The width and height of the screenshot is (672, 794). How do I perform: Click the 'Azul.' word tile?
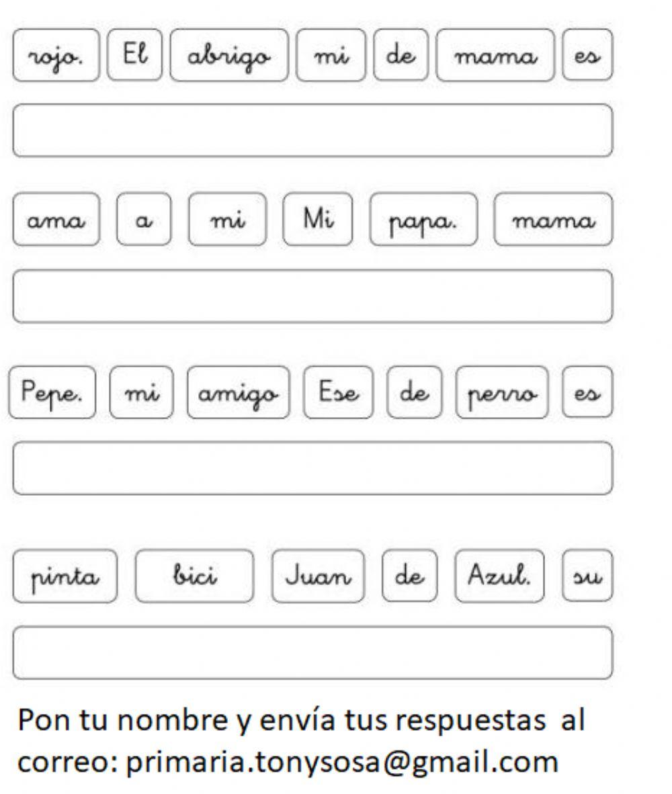[x=499, y=576]
